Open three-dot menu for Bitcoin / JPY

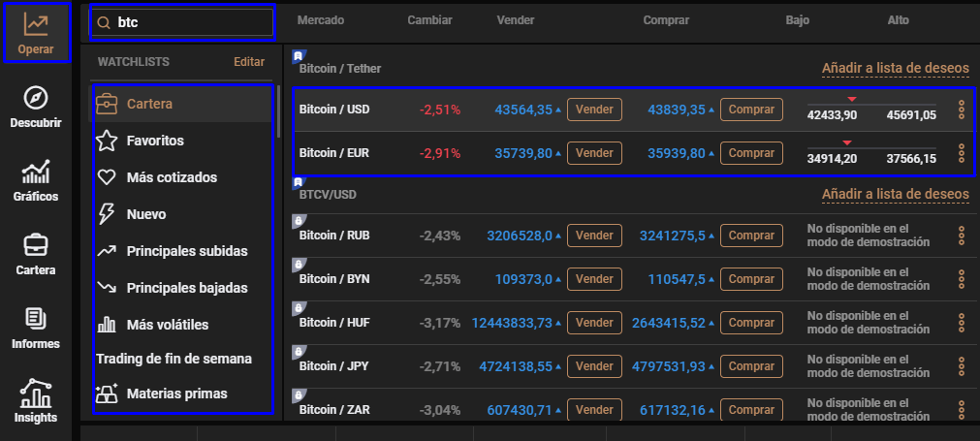(x=961, y=367)
